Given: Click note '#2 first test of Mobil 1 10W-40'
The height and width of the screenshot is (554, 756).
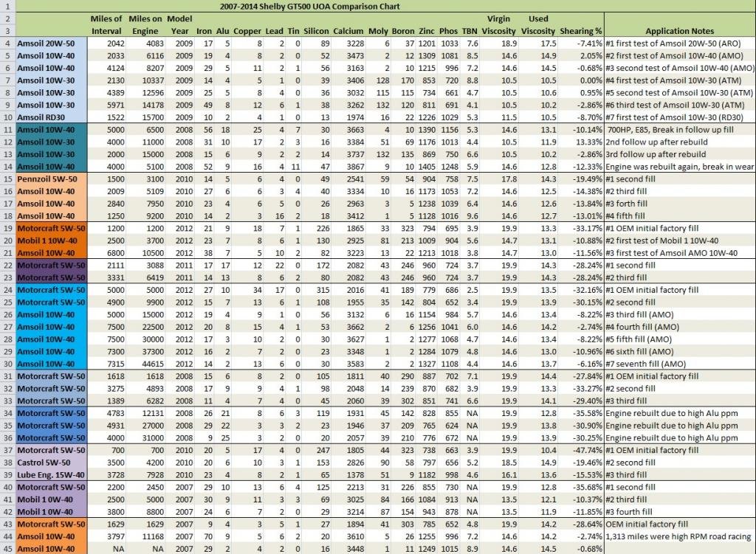Looking at the screenshot, I should click(x=661, y=240).
